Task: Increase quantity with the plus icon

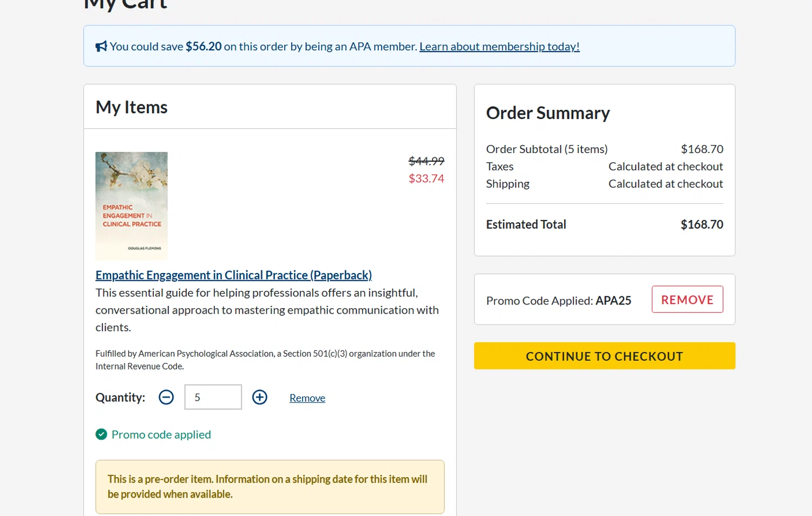Action: 260,398
